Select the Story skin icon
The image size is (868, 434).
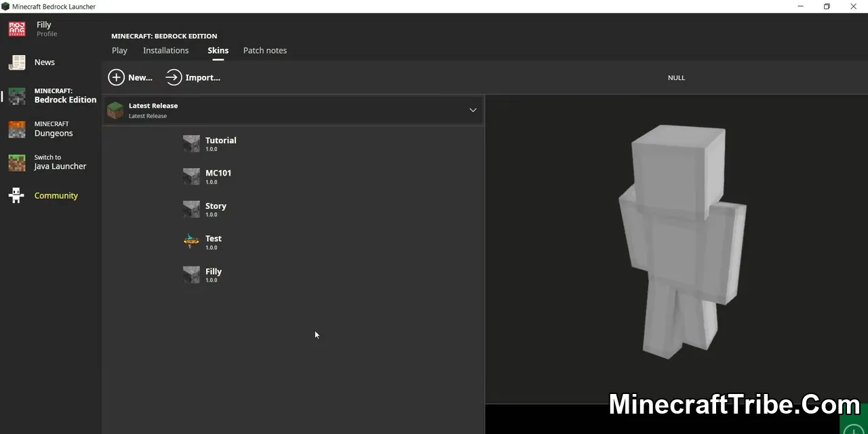tap(191, 209)
